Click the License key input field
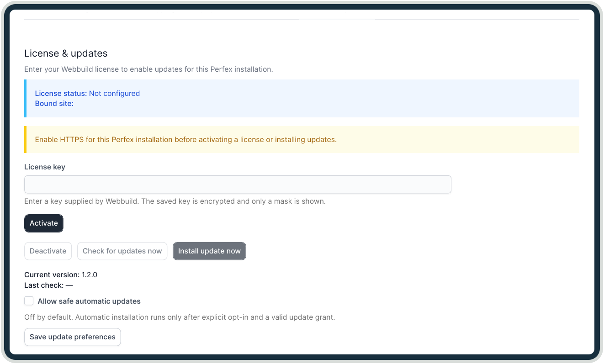The image size is (604, 364). [x=238, y=185]
